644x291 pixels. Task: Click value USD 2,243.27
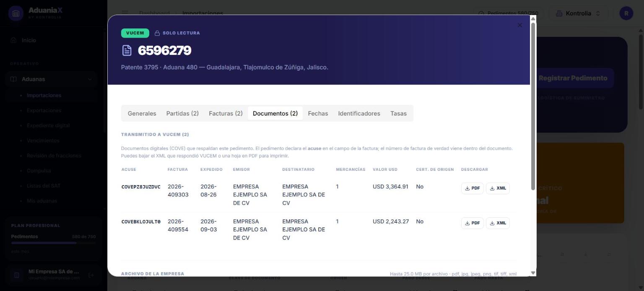pyautogui.click(x=390, y=221)
